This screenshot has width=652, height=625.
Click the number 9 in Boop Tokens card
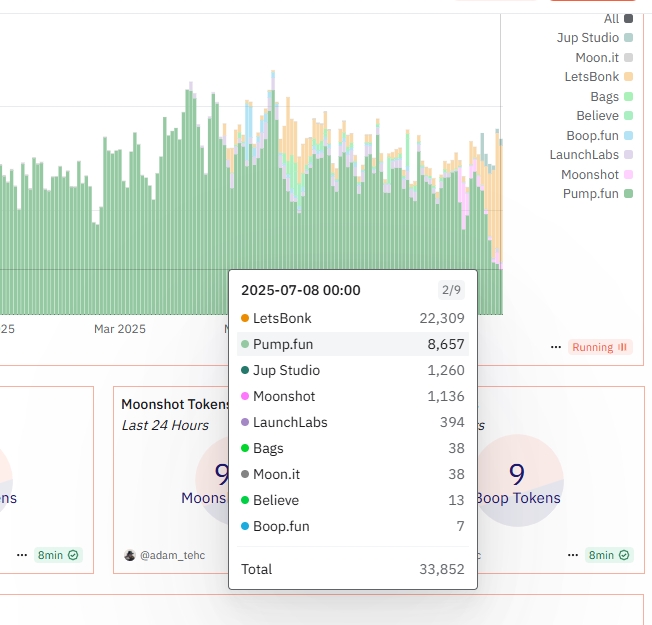517,474
